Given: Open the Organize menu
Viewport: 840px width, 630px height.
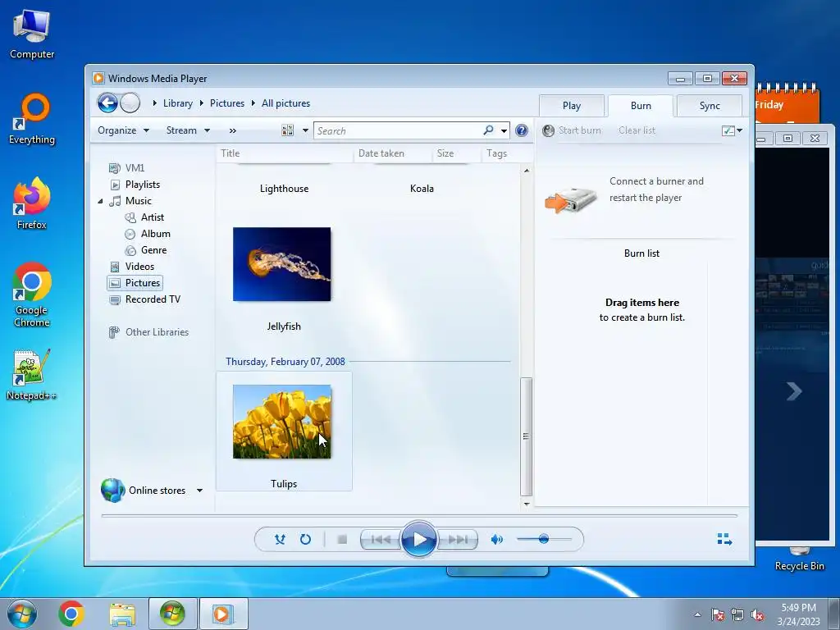Looking at the screenshot, I should [x=123, y=130].
